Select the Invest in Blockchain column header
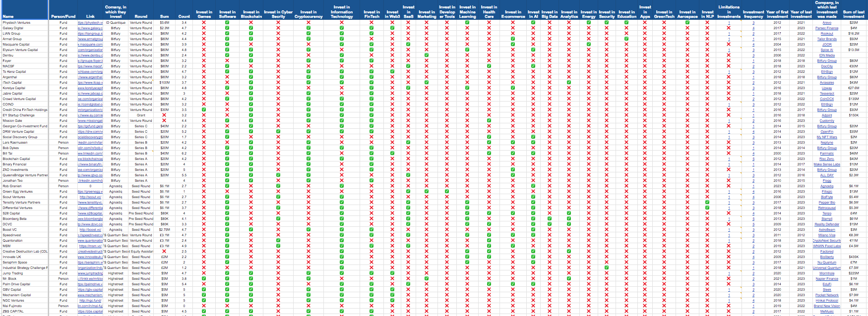 [x=251, y=14]
